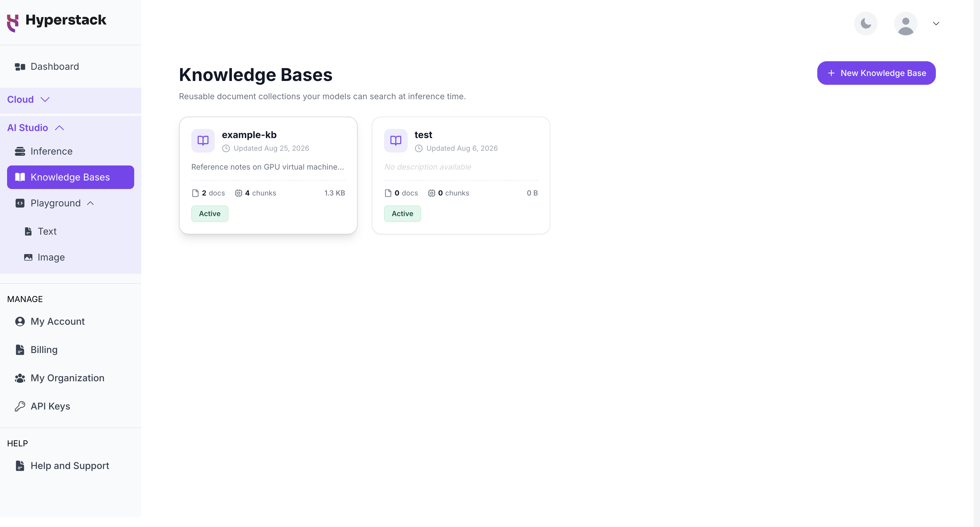Screen dimensions: 980x527
Task: Open the test knowledge base title
Action: (x=423, y=135)
